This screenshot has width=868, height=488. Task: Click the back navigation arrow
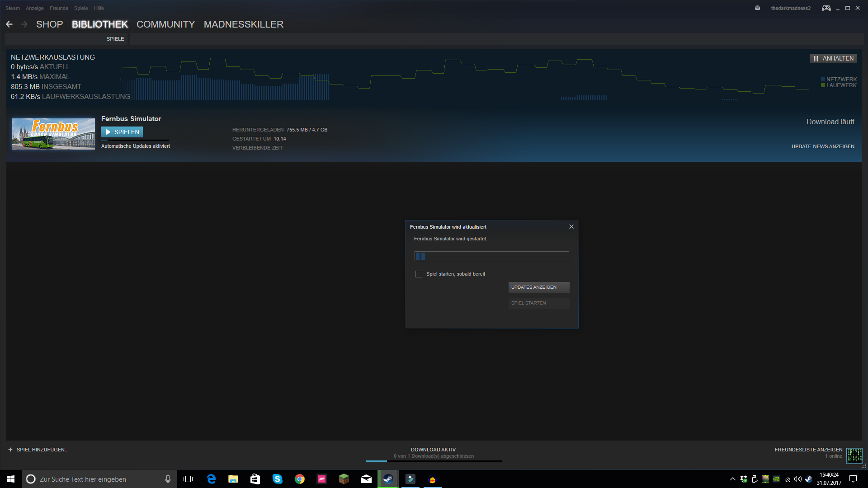click(9, 24)
